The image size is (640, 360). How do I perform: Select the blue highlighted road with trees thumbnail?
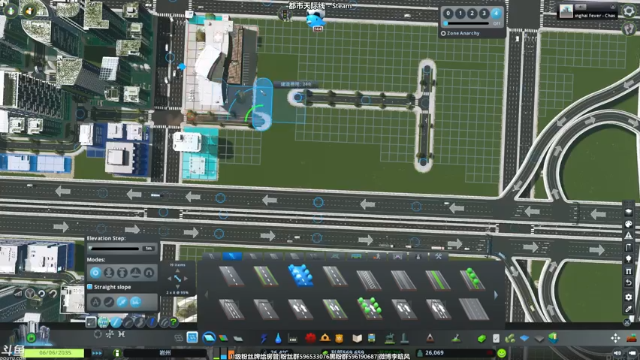pyautogui.click(x=301, y=275)
